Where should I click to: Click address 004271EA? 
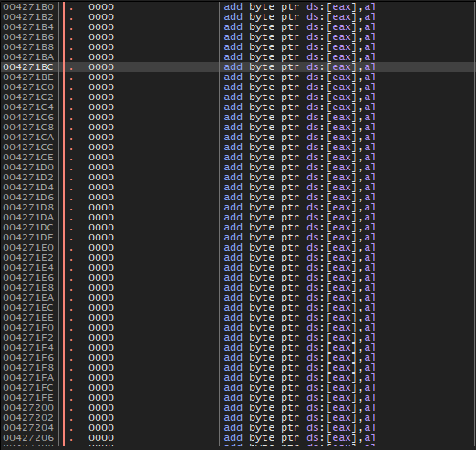pos(28,298)
